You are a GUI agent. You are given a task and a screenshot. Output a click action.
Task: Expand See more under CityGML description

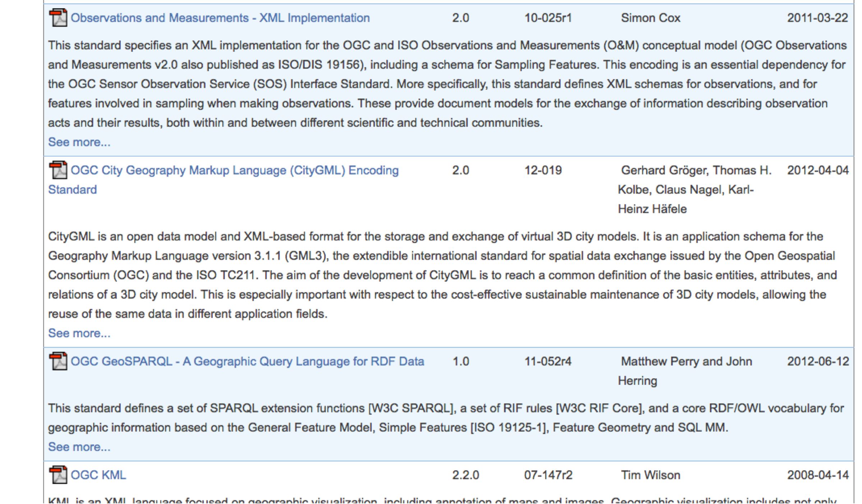79,333
